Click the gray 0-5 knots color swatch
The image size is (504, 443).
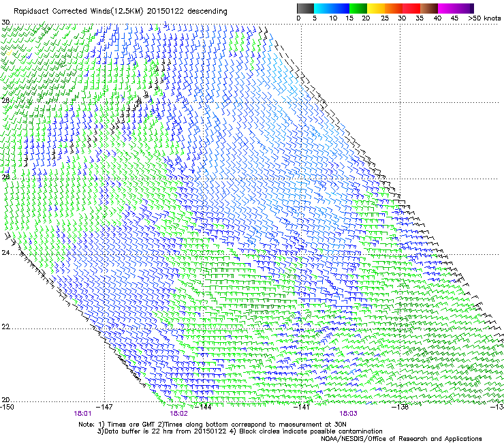pos(305,8)
